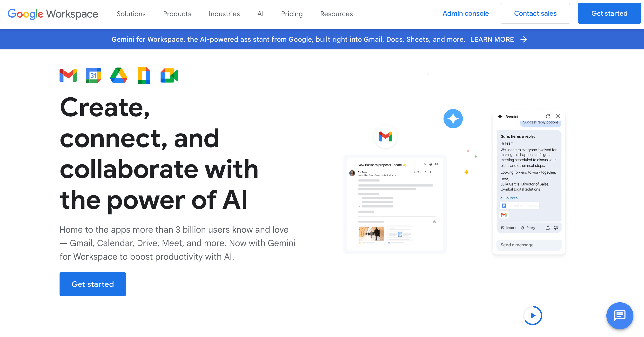
Task: Open the AI menu
Action: pos(260,14)
